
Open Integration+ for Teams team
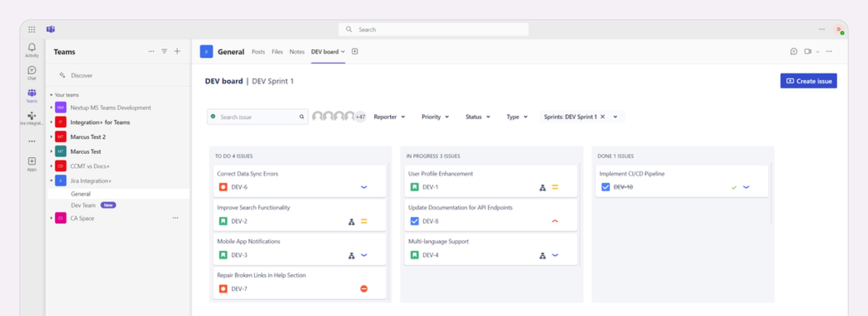tap(100, 122)
